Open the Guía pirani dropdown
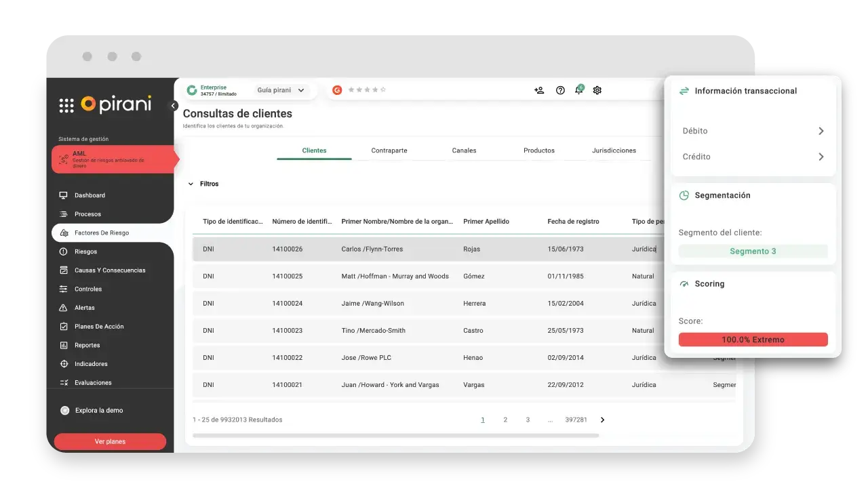The width and height of the screenshot is (868, 488). click(281, 90)
